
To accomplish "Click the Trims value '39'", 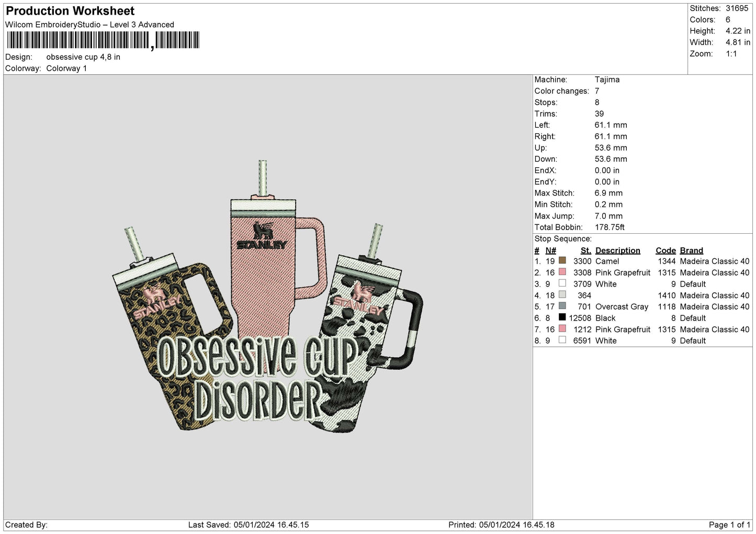I will tap(599, 113).
